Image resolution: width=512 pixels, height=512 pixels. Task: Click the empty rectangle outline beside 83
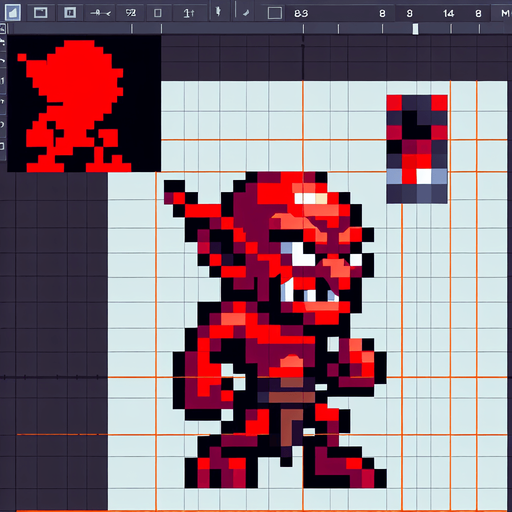[275, 13]
